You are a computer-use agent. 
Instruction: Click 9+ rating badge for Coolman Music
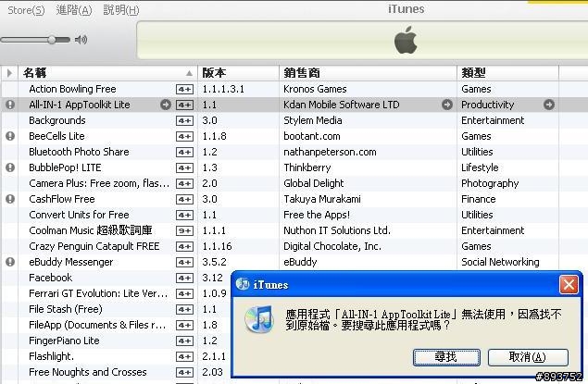185,230
